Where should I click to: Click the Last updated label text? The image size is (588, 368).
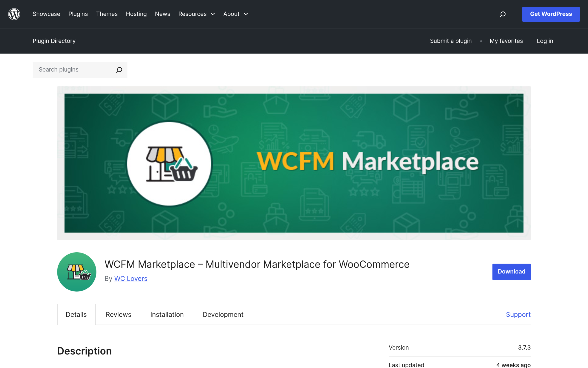pos(407,365)
